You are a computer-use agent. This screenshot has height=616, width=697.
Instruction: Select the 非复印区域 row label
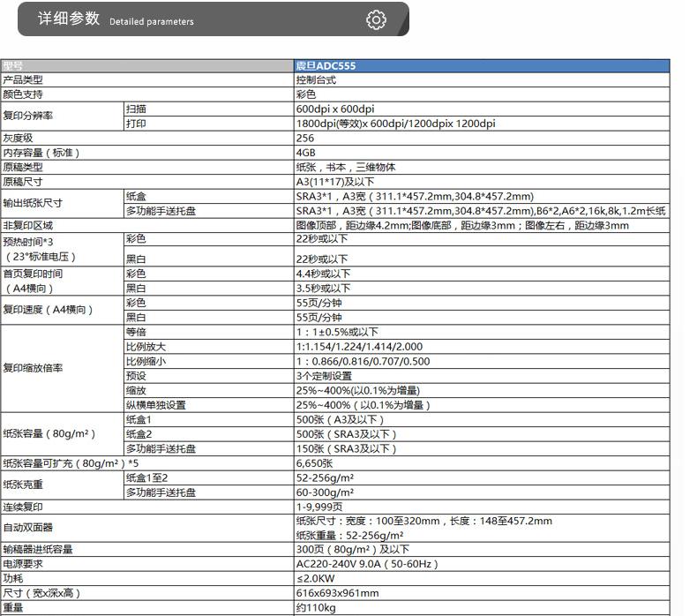coord(27,225)
